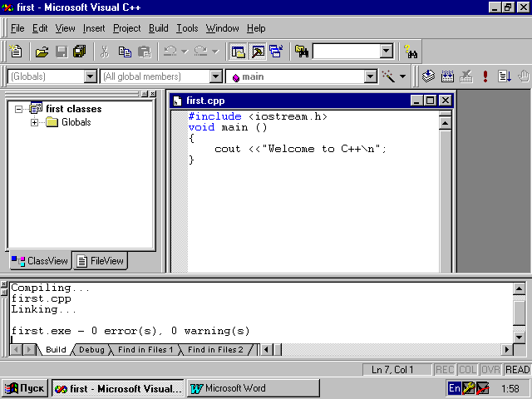Select the first classes tree item
Screen dimensions: 532x399
[x=74, y=109]
